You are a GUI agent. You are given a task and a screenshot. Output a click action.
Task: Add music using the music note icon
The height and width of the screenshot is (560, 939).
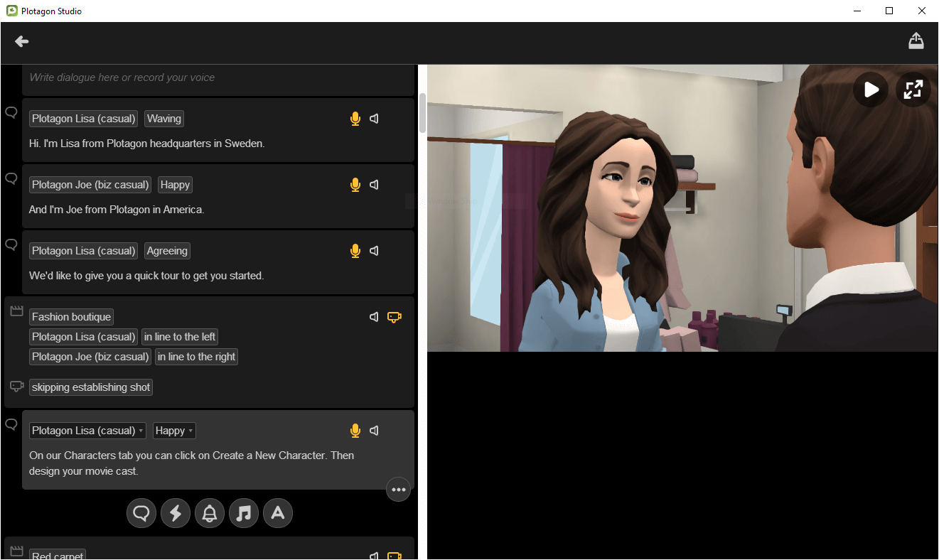pyautogui.click(x=244, y=512)
